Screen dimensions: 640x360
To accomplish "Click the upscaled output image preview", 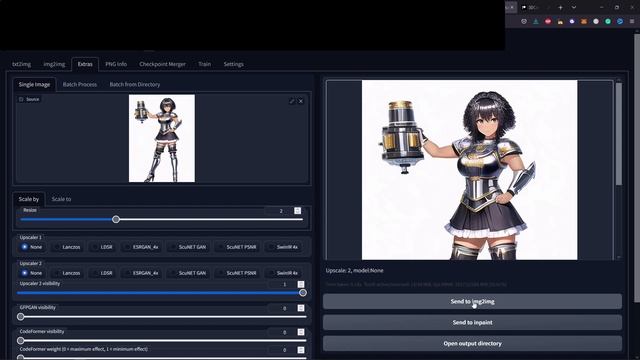I will 469,170.
